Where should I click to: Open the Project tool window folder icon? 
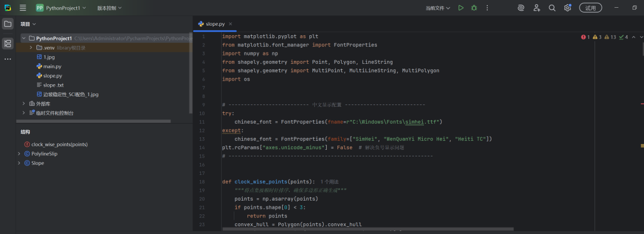point(8,24)
